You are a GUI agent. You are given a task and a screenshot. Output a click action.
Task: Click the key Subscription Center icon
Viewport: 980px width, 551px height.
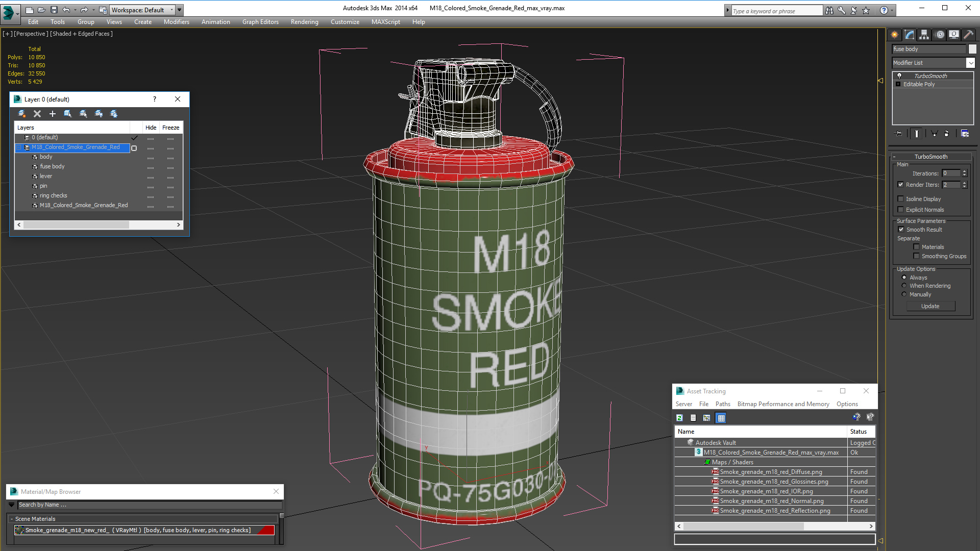(x=842, y=10)
